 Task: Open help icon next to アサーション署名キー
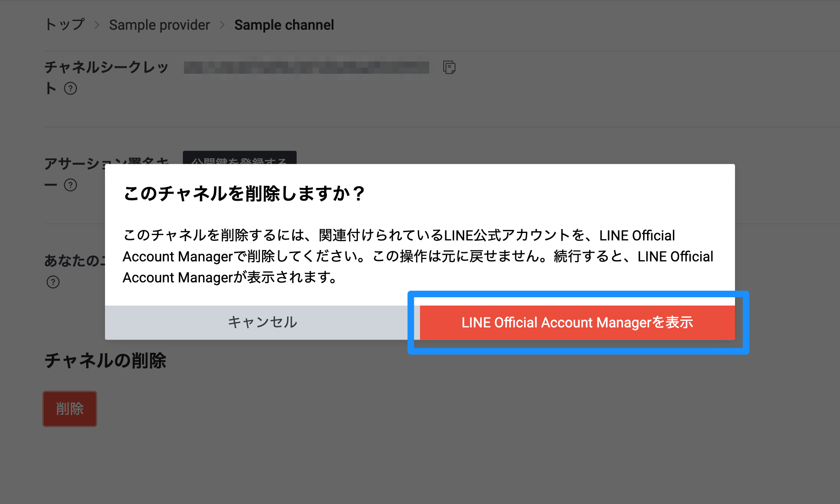click(70, 185)
